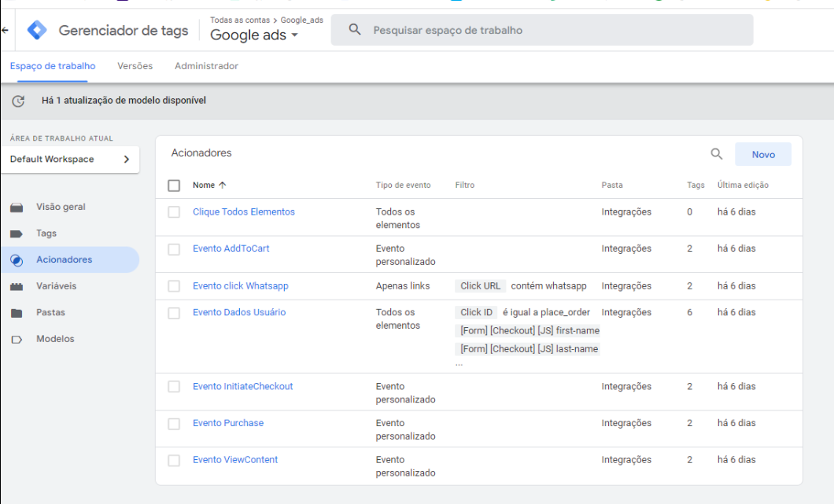The image size is (834, 504).
Task: Switch to the Administrador tab
Action: click(x=206, y=66)
